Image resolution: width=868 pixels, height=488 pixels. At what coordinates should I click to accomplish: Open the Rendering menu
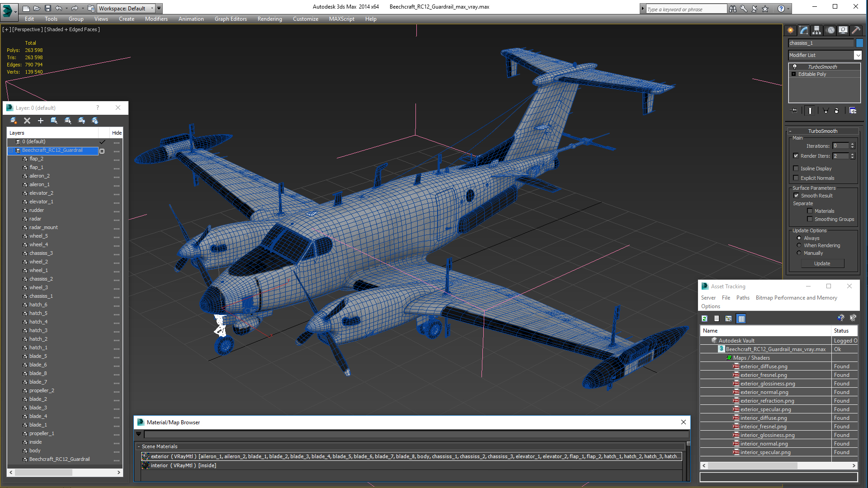click(269, 19)
